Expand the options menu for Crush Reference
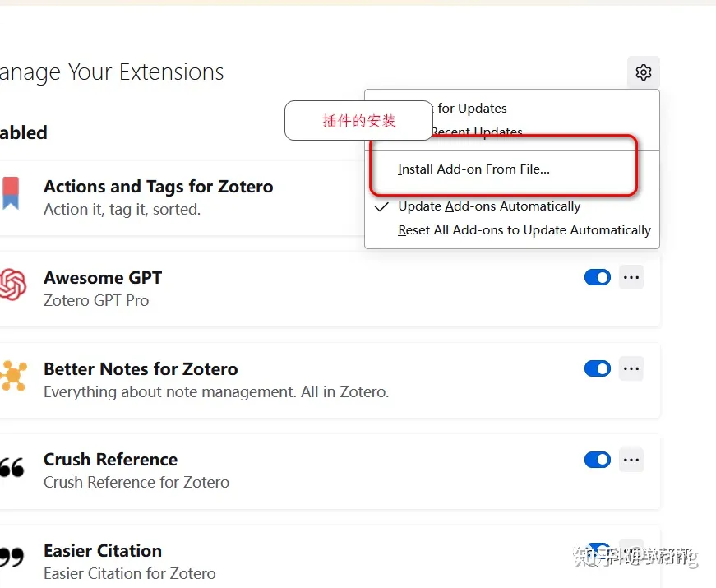The image size is (716, 588). pos(631,460)
